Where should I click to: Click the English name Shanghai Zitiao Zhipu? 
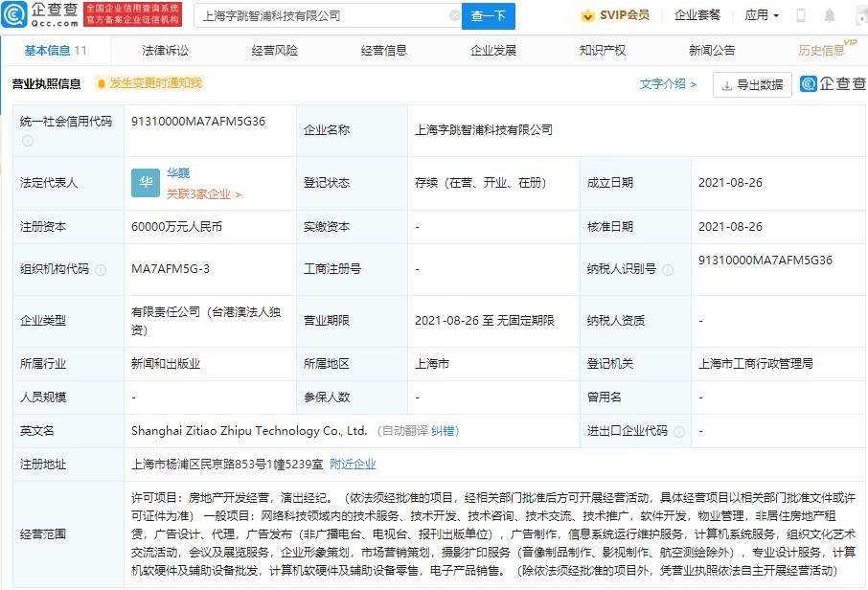249,431
